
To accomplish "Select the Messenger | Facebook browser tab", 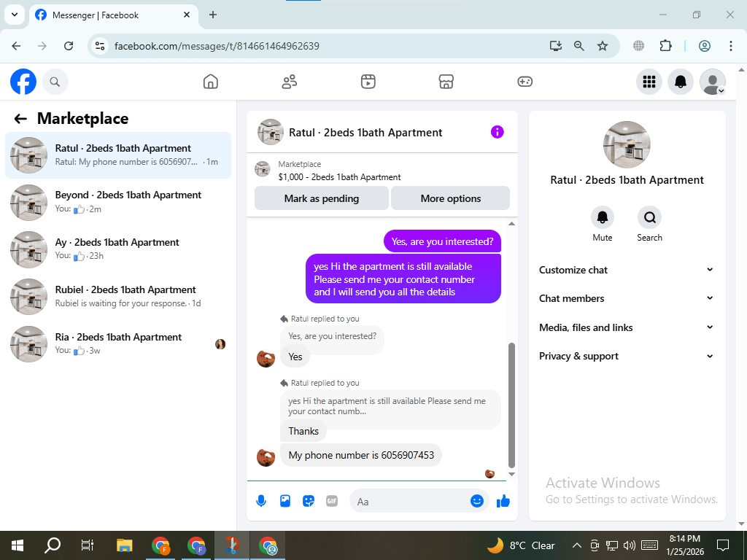I will 112,15.
